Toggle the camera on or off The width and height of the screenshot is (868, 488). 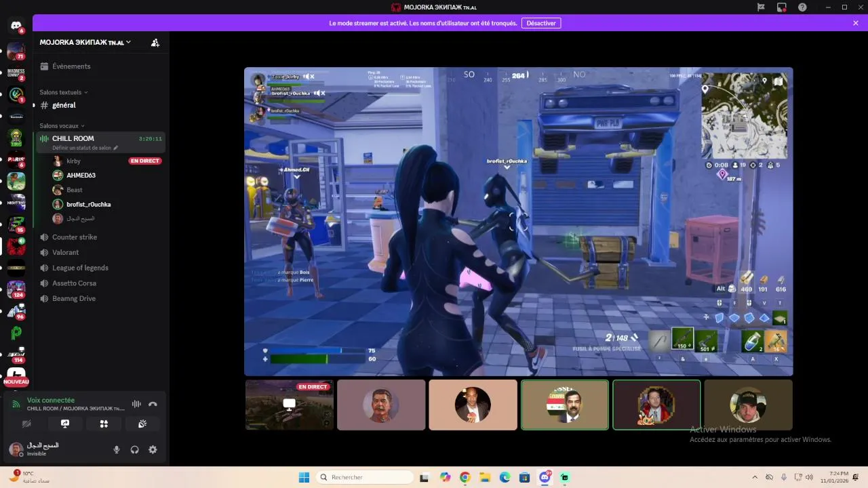[26, 424]
